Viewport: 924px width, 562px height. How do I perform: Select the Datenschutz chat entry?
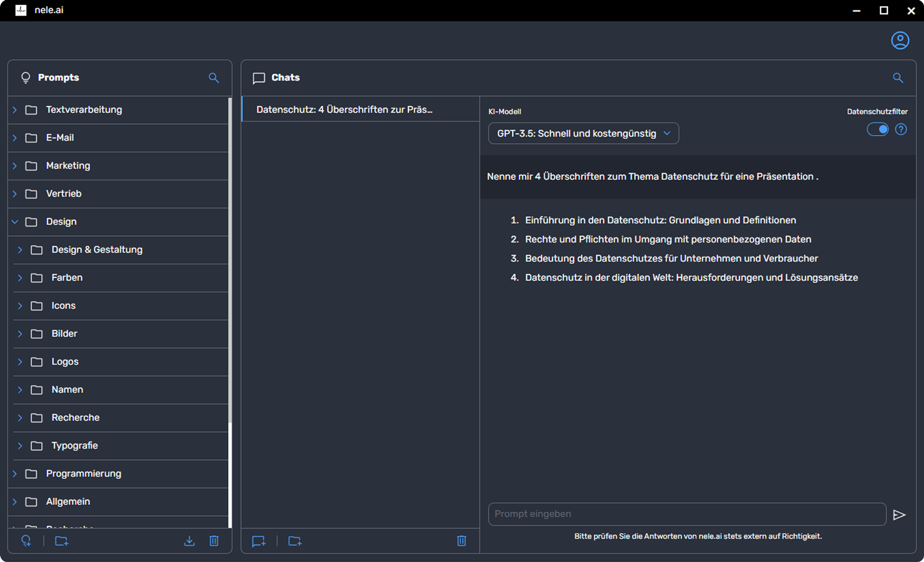(x=344, y=110)
